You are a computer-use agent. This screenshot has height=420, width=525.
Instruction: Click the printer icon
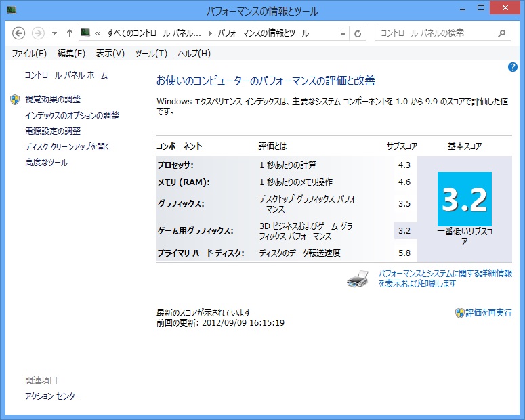358,278
